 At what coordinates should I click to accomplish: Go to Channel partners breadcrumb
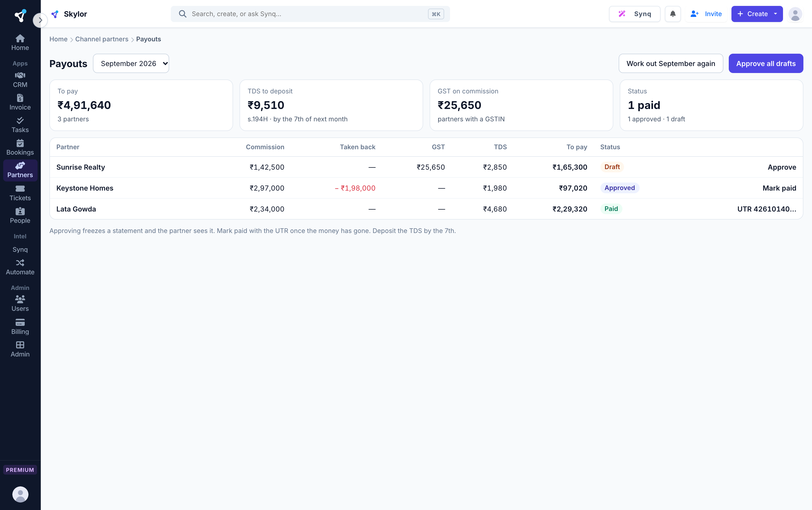pyautogui.click(x=102, y=39)
